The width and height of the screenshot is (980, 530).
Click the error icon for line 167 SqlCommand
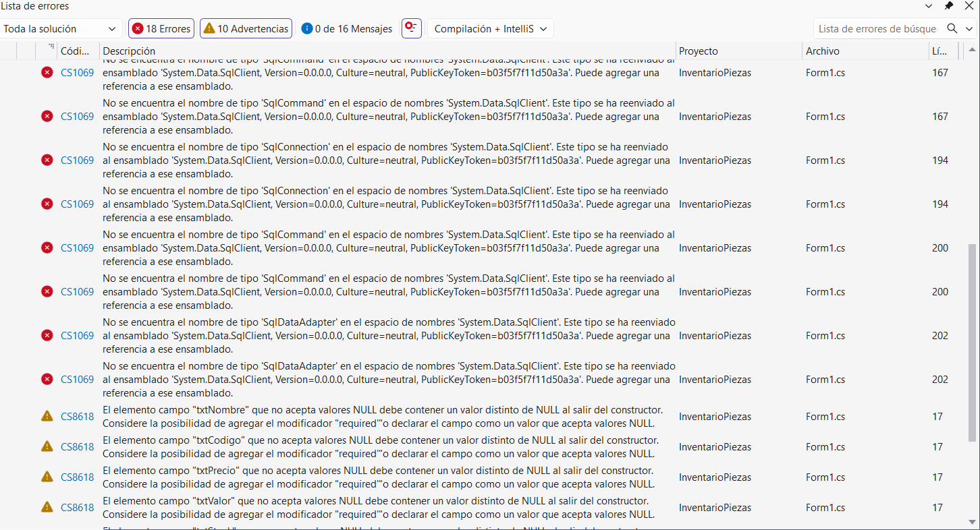[47, 116]
